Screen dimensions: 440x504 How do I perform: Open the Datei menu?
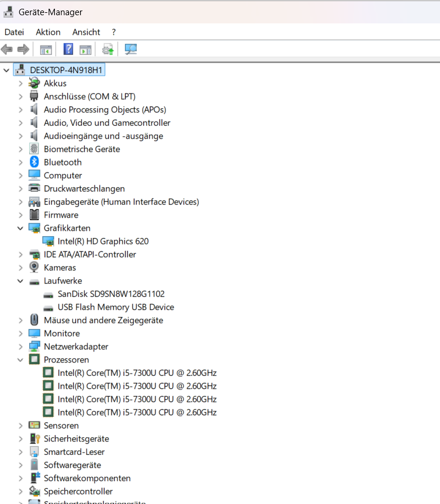[14, 32]
